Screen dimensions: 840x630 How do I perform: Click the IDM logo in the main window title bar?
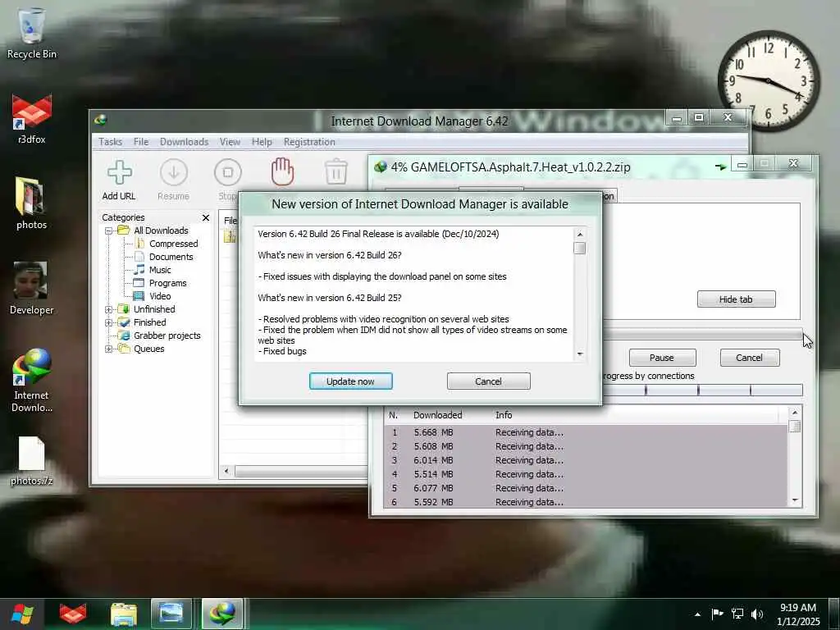point(100,120)
